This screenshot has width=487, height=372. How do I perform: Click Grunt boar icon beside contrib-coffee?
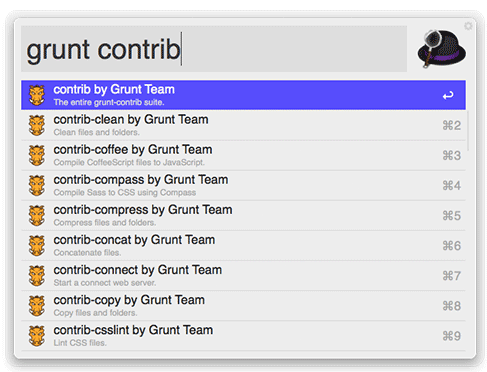tap(37, 155)
